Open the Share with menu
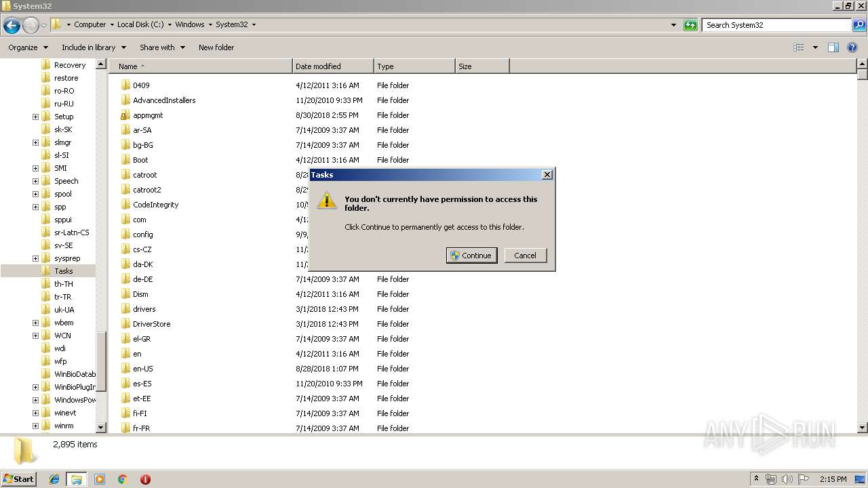The height and width of the screenshot is (488, 868). coord(162,47)
